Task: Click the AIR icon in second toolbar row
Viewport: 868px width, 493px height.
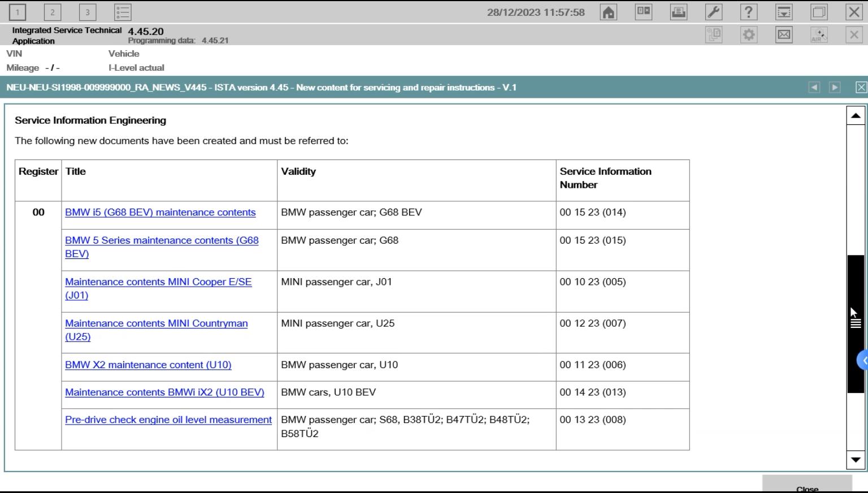Action: coord(819,35)
